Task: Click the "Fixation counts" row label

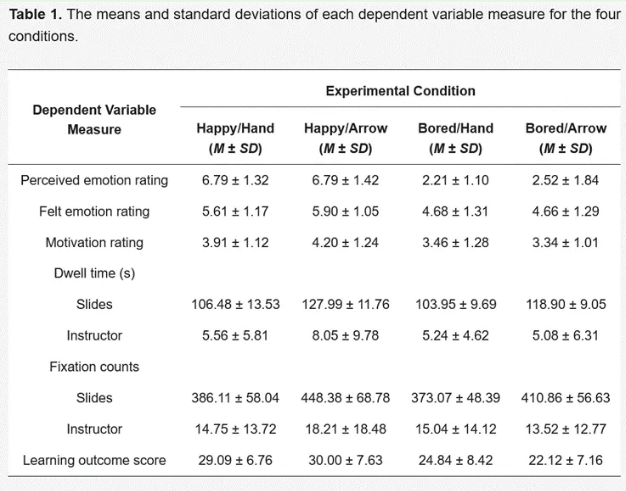Action: 94,367
